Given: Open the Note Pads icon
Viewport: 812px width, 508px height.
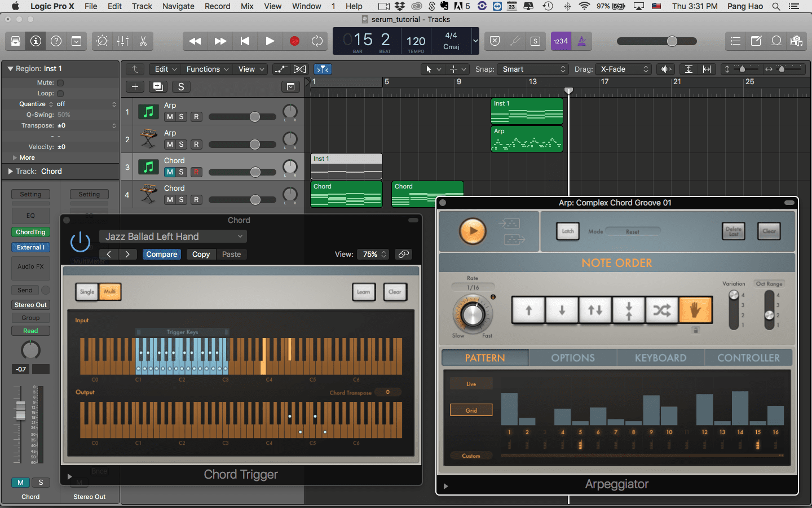Looking at the screenshot, I should pyautogui.click(x=756, y=41).
